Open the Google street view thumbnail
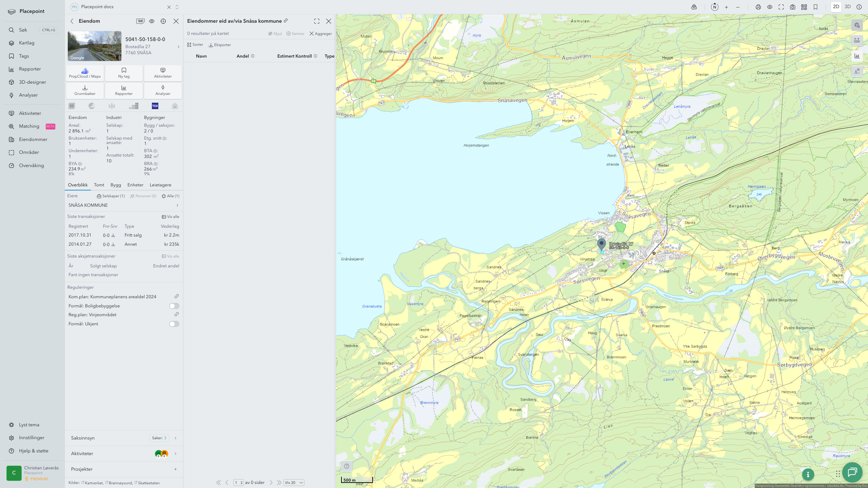 (x=95, y=46)
